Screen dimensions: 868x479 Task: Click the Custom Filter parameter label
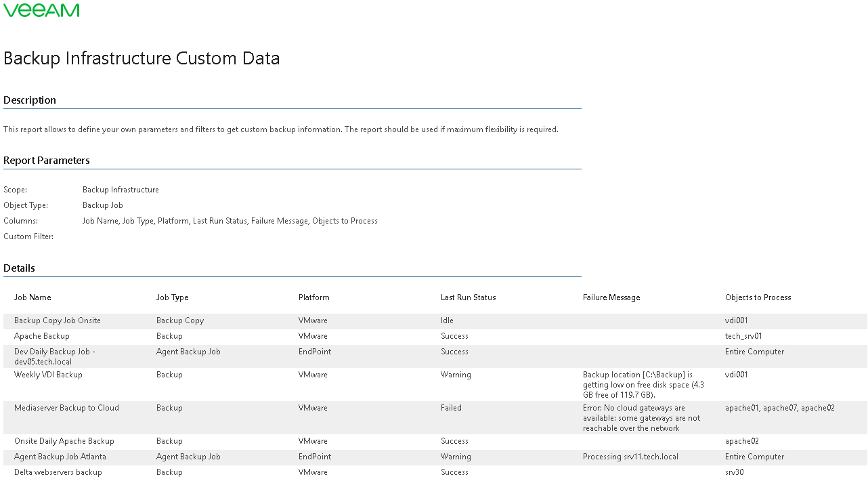click(x=28, y=236)
